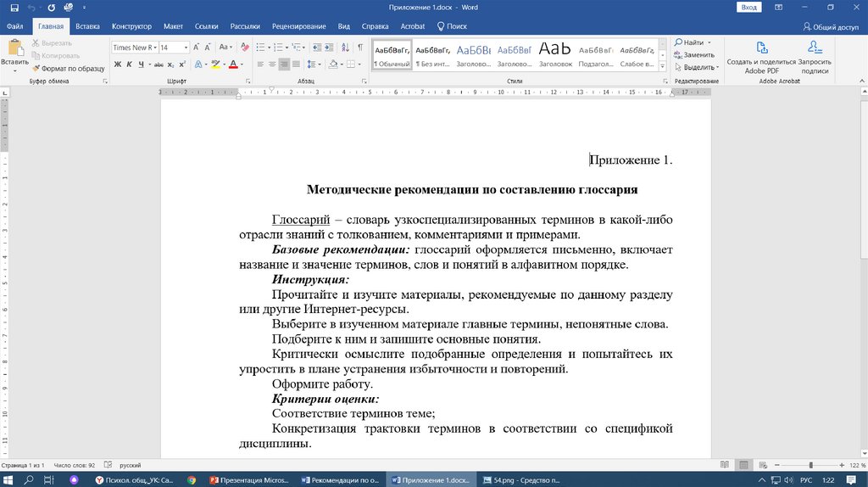Click the Общий доступ share button

tap(831, 26)
